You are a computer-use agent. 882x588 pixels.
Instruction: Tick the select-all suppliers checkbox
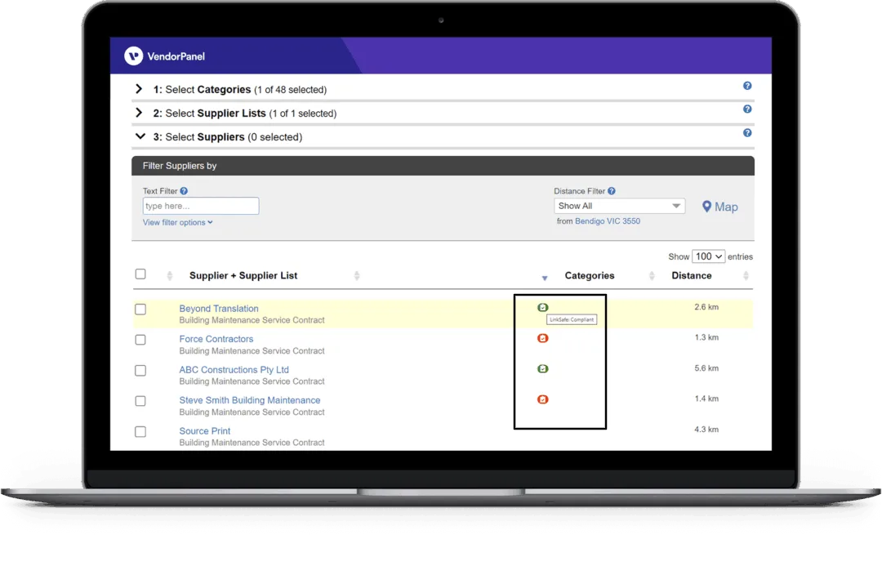[x=140, y=274]
